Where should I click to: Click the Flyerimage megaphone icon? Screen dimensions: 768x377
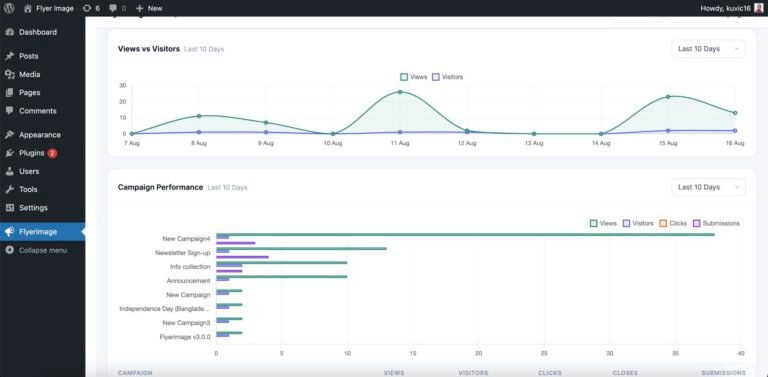(x=9, y=232)
